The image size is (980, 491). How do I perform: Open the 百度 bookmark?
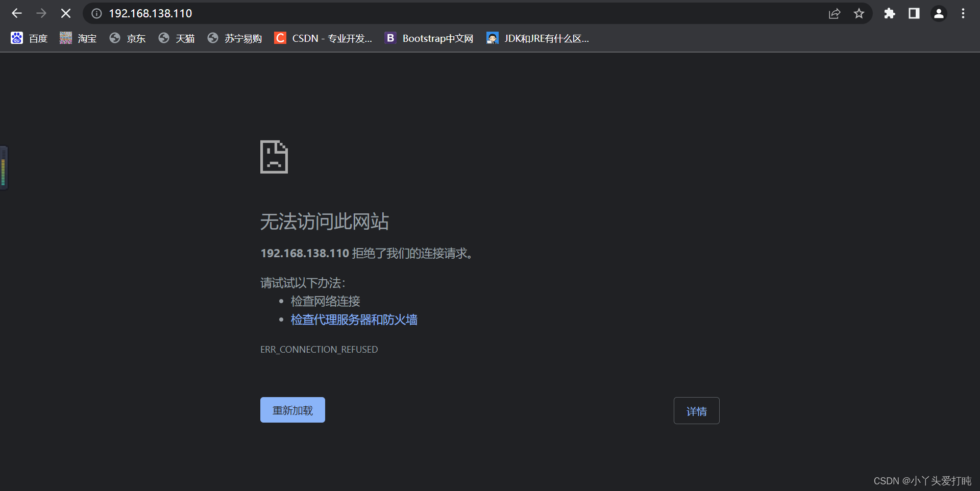29,38
